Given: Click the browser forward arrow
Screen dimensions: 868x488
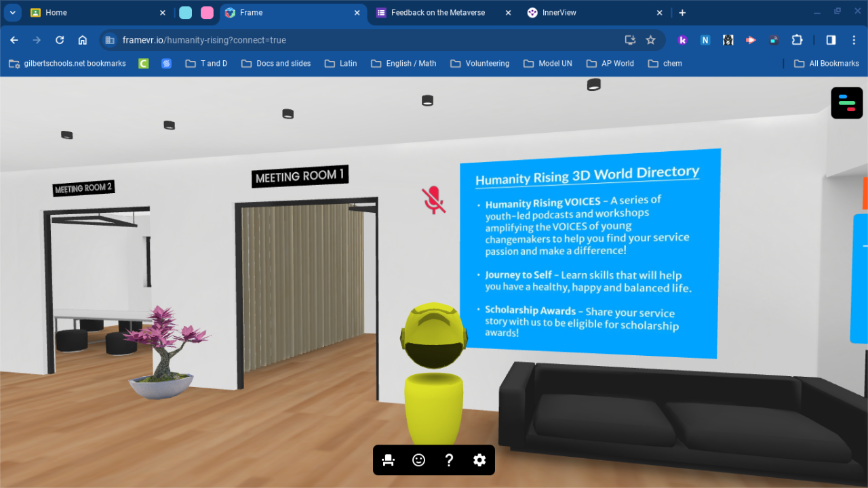Looking at the screenshot, I should (37, 40).
